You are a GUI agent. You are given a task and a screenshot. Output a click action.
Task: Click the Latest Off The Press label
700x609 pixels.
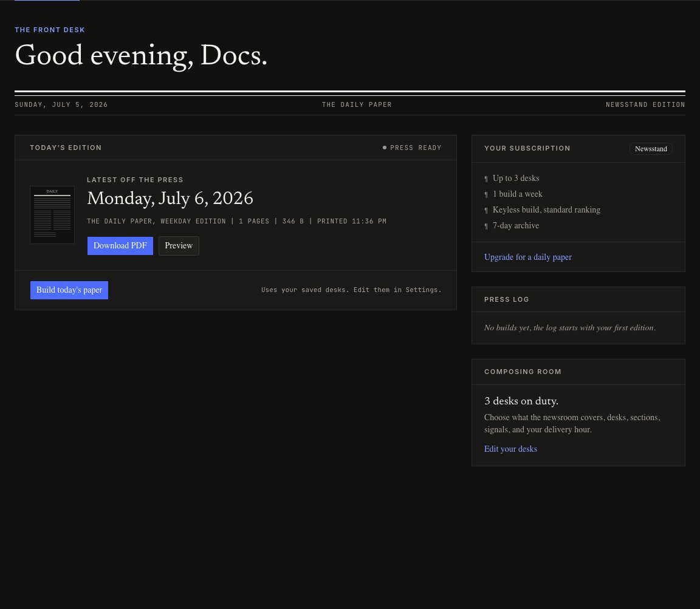coord(135,180)
